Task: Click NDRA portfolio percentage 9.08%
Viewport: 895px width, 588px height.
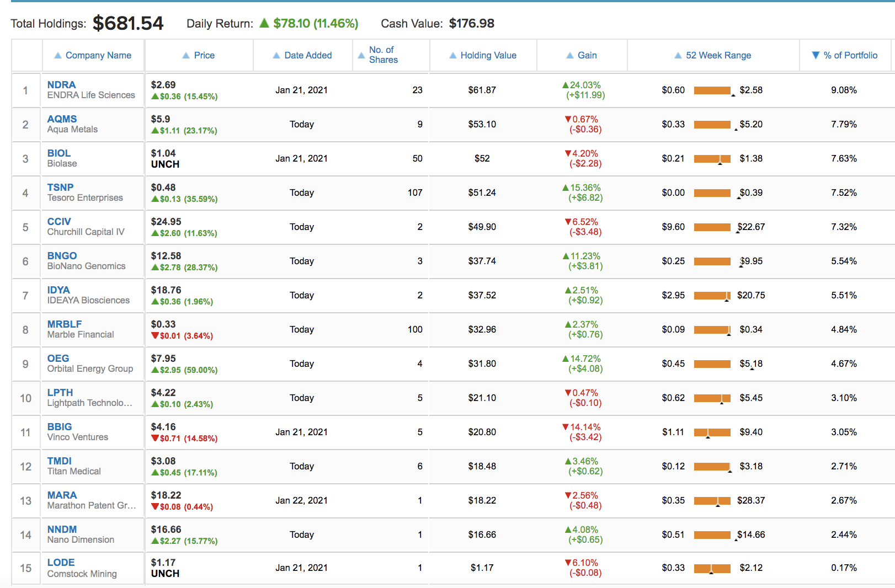Action: point(844,90)
